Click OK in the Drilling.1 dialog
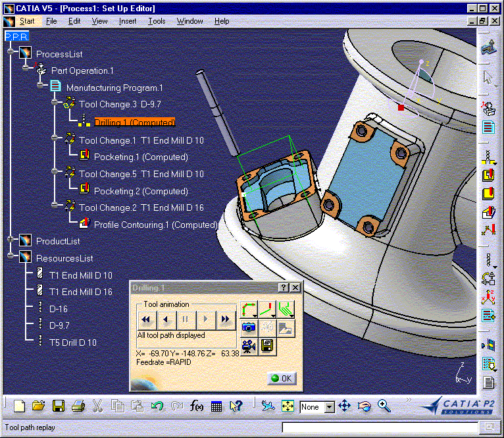The image size is (504, 438). 282,379
